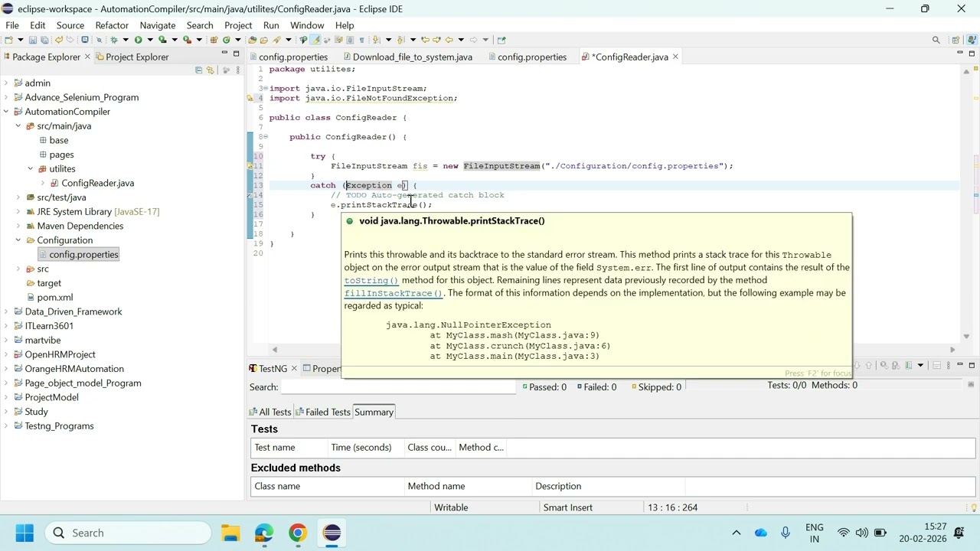Click the New file toolbar icon
Screen dimensions: 980x551
[x=8, y=40]
